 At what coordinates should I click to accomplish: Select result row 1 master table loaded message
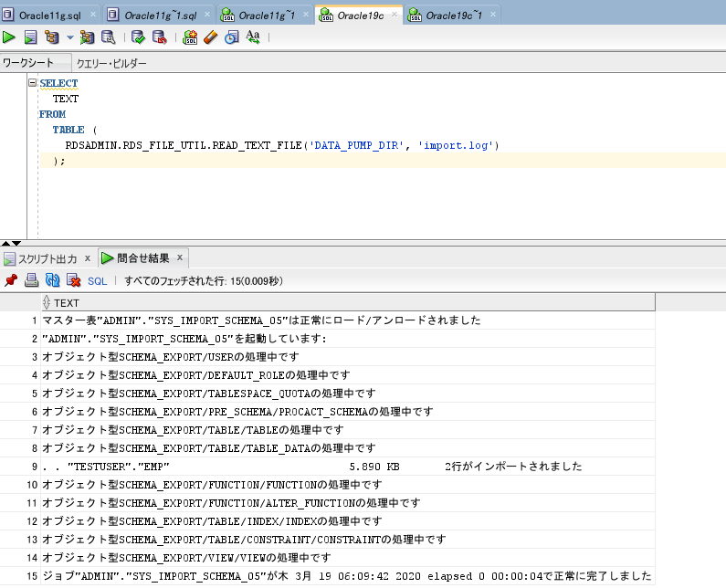coord(348,320)
